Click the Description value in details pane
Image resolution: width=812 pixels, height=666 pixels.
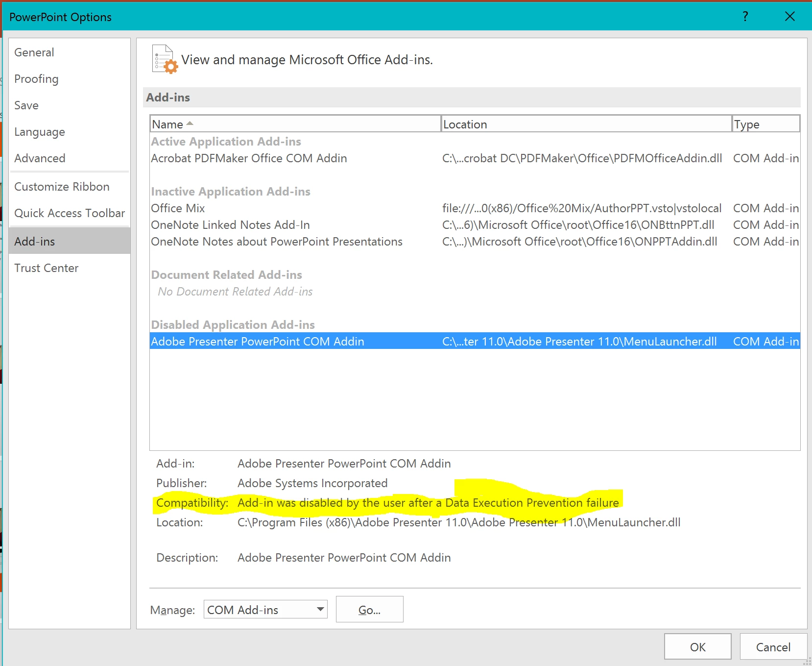pos(344,558)
